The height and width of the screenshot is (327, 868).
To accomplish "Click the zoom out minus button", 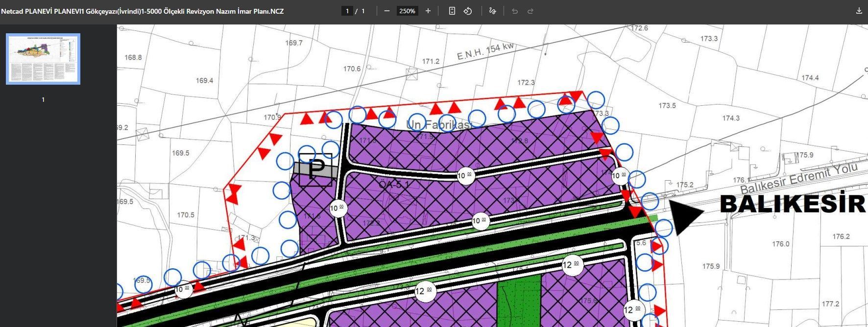I will [387, 11].
